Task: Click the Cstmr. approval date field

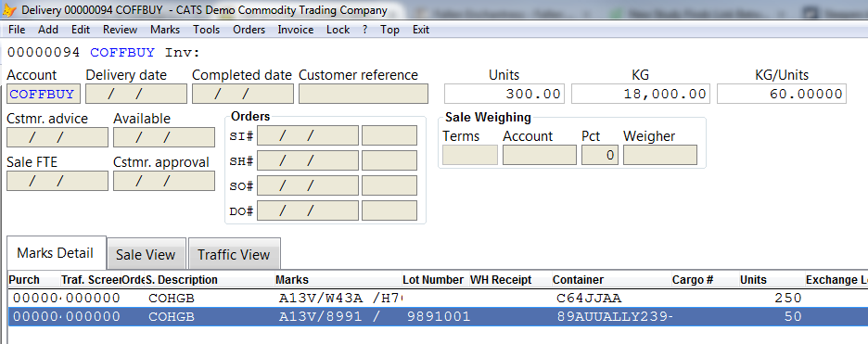Action: click(x=164, y=181)
